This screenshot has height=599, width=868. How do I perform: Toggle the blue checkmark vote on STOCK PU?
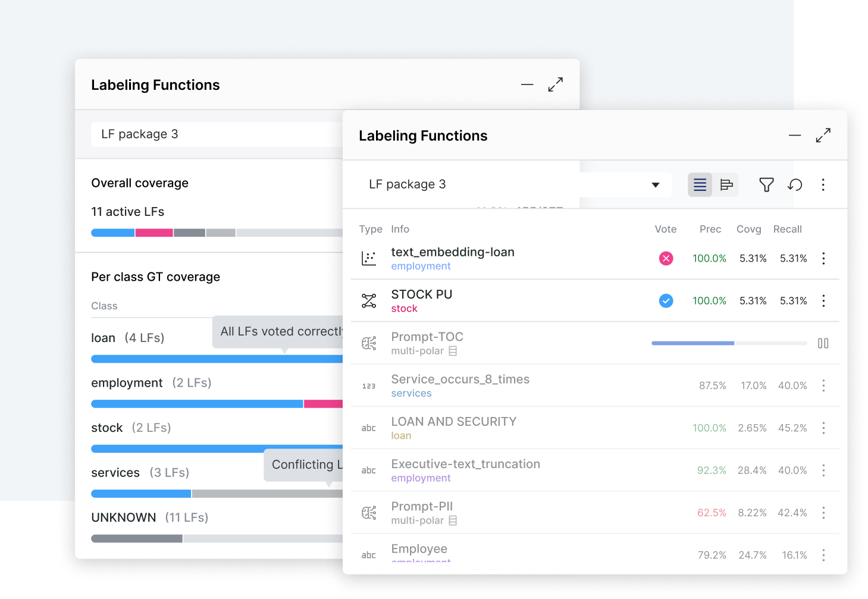coord(666,301)
